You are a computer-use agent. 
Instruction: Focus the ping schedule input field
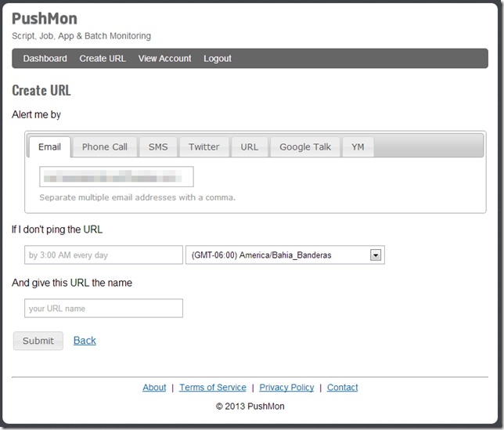click(103, 255)
